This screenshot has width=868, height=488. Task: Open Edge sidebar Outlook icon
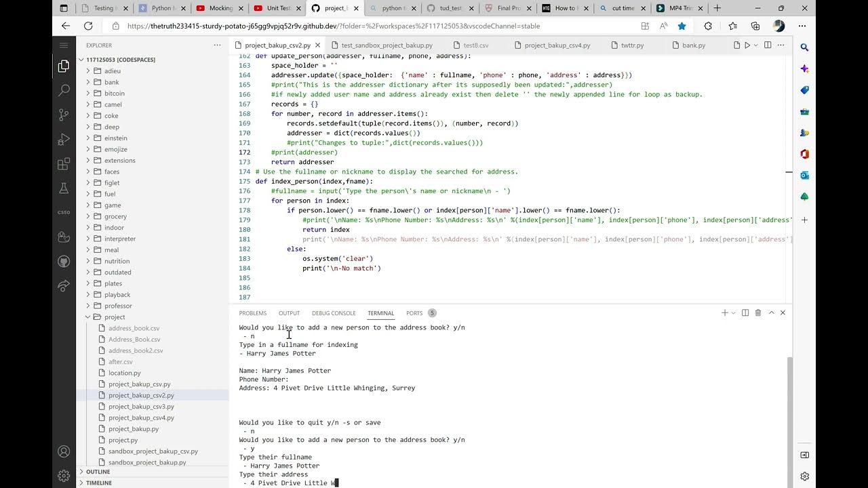click(x=804, y=175)
